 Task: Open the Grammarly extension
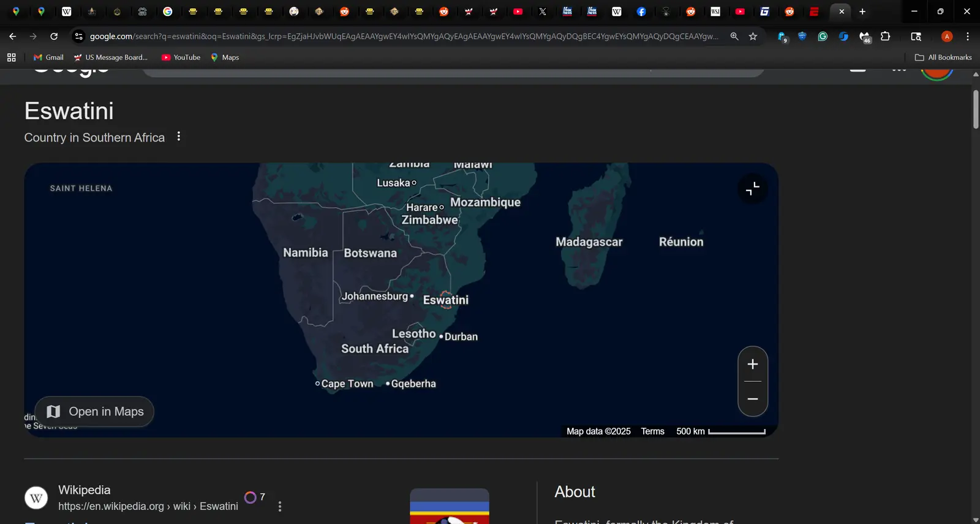pos(823,37)
